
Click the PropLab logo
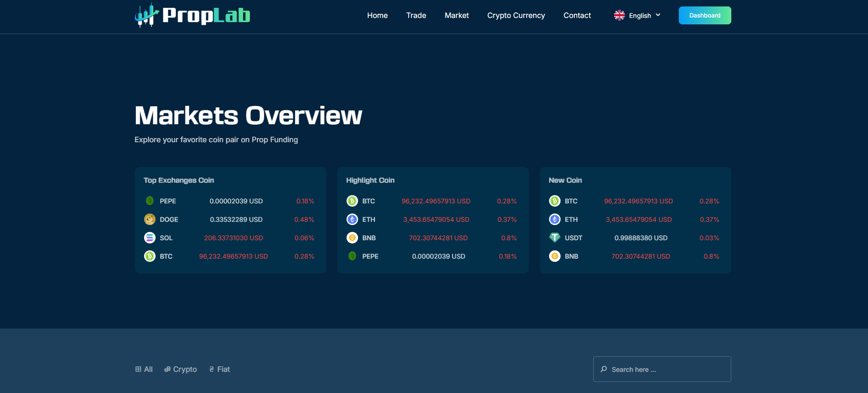(x=192, y=16)
